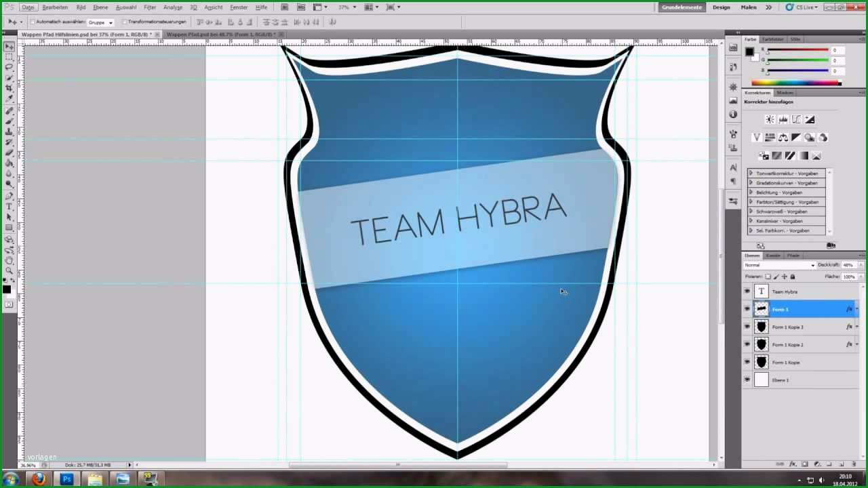Open CS Live button
This screenshot has width=868, height=488.
coord(801,7)
